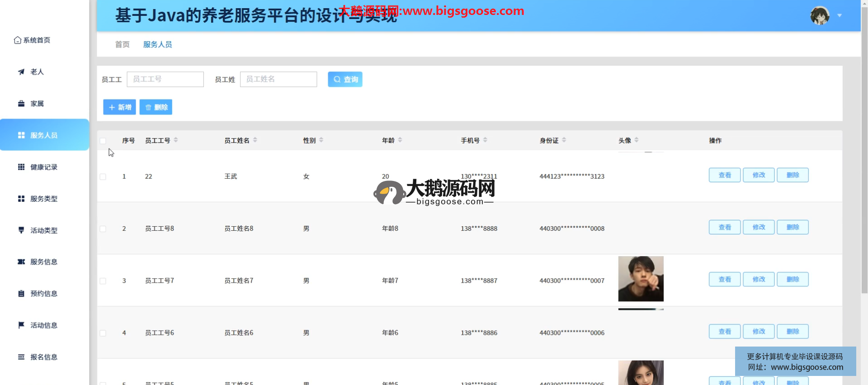
Task: Click the briefcase icon for 家属
Action: pyautogui.click(x=21, y=104)
